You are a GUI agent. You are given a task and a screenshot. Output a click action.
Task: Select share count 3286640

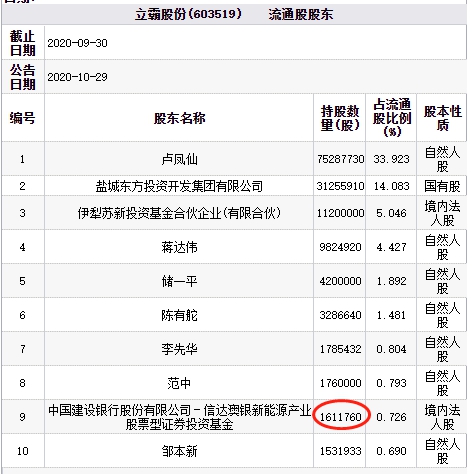tap(340, 315)
